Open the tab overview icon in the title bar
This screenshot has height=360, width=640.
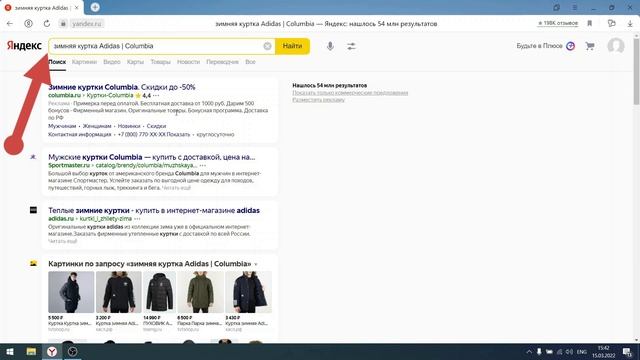pyautogui.click(x=556, y=7)
